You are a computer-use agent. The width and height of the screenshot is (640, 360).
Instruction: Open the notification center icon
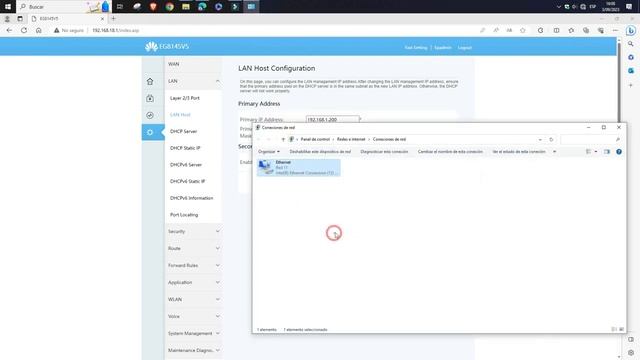629,7
